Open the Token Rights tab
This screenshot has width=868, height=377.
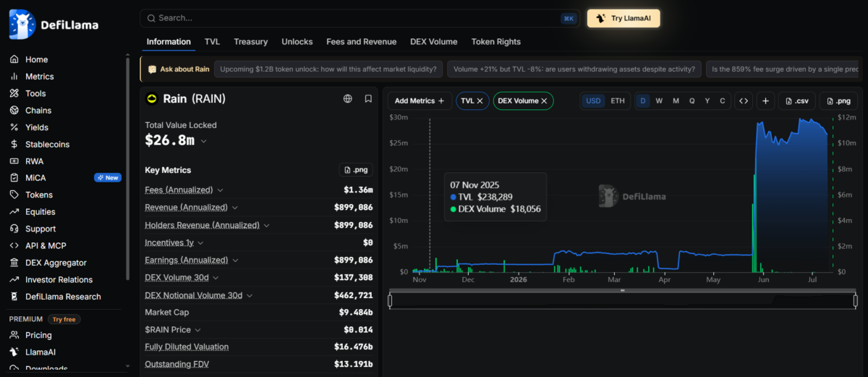pyautogui.click(x=495, y=42)
